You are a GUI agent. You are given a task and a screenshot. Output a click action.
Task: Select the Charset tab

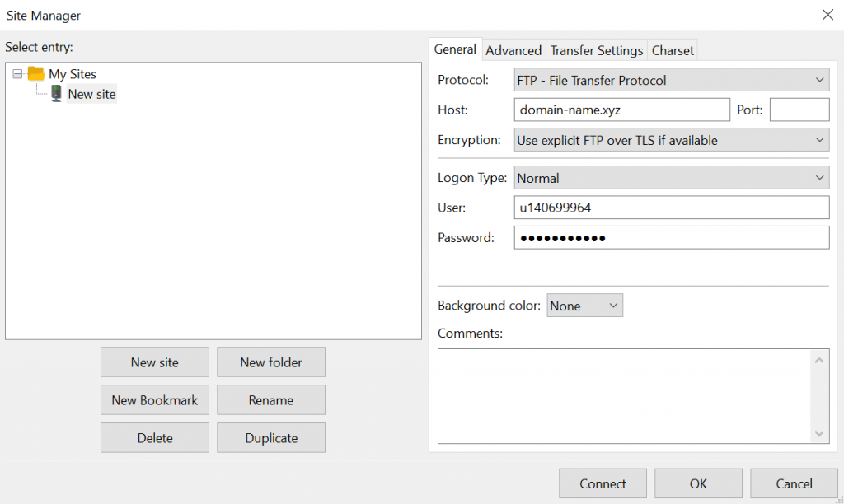673,50
